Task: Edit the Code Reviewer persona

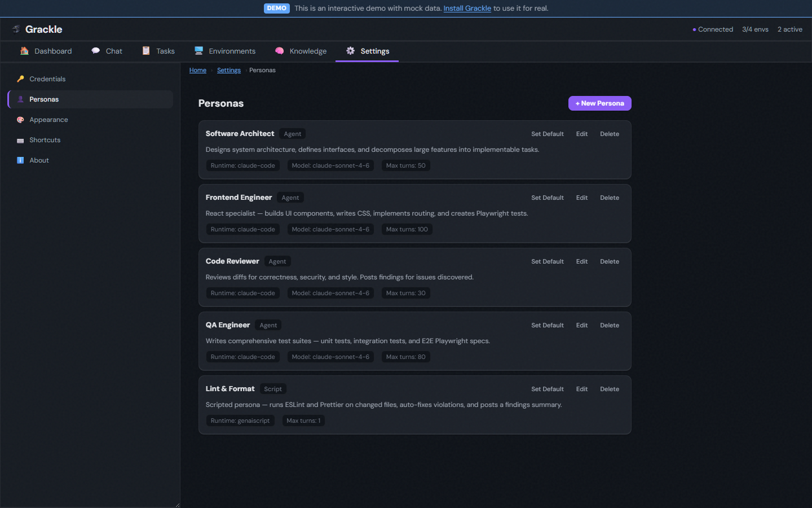Action: point(581,261)
